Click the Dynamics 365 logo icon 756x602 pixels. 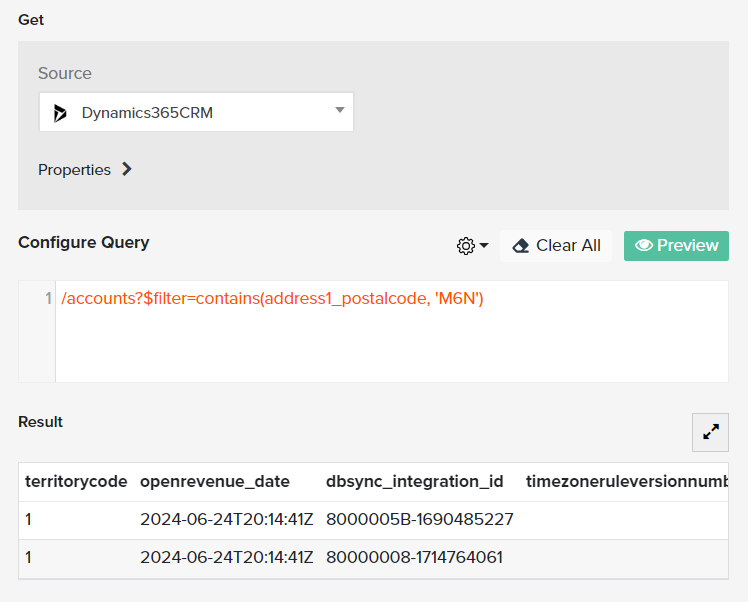coord(60,113)
